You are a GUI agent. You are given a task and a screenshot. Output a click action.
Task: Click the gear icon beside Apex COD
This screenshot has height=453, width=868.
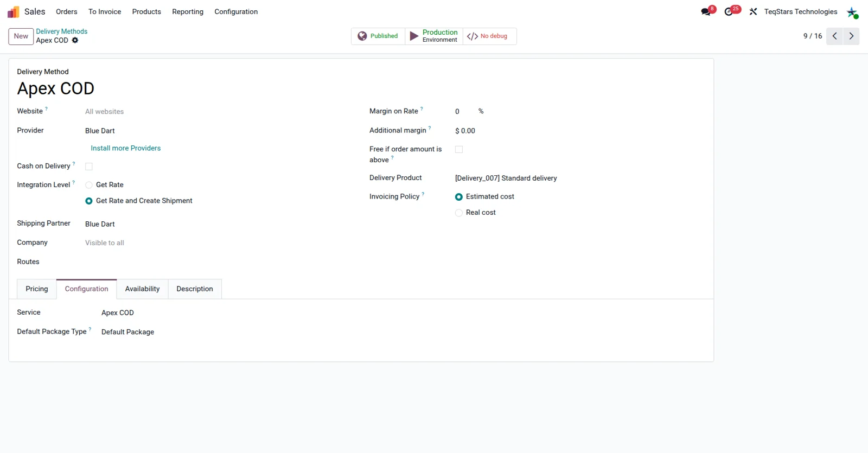[x=75, y=40]
